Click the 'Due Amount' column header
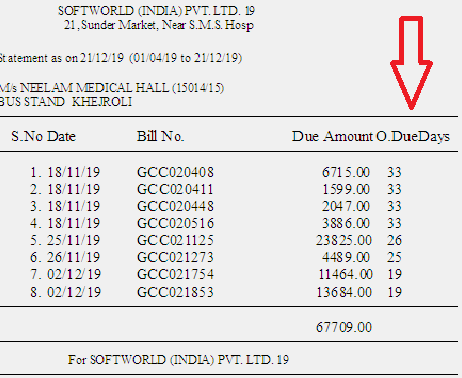 click(332, 137)
